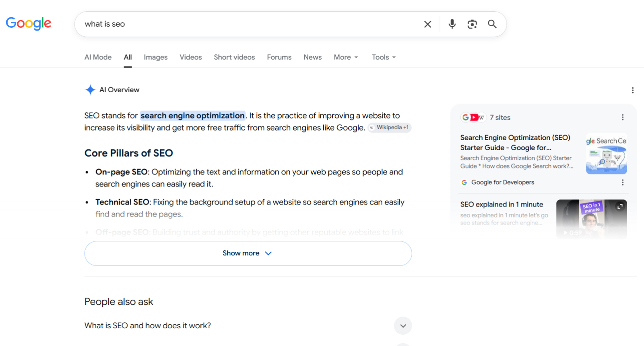Viewport: 644px width, 346px height.
Task: Click the AI Overview sparkle icon
Action: [x=90, y=90]
